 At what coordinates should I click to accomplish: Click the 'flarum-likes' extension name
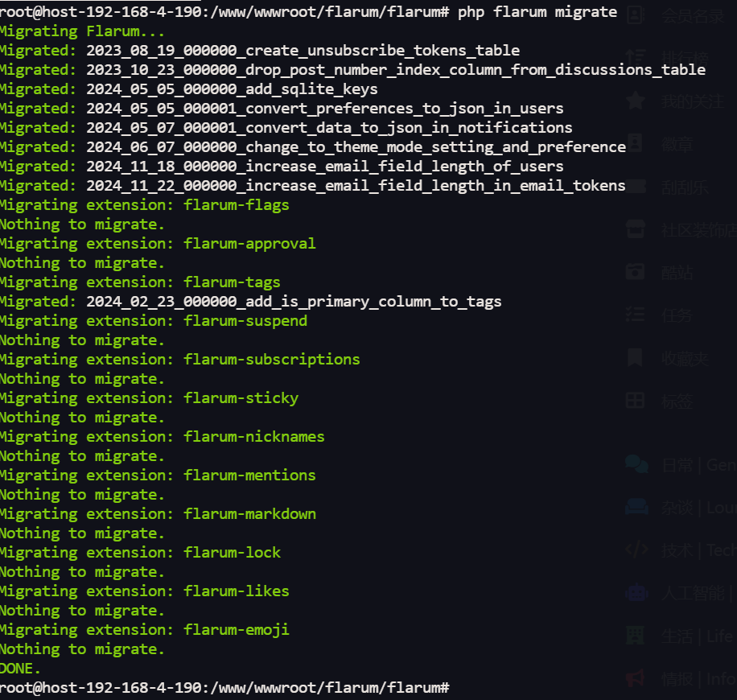coord(237,591)
